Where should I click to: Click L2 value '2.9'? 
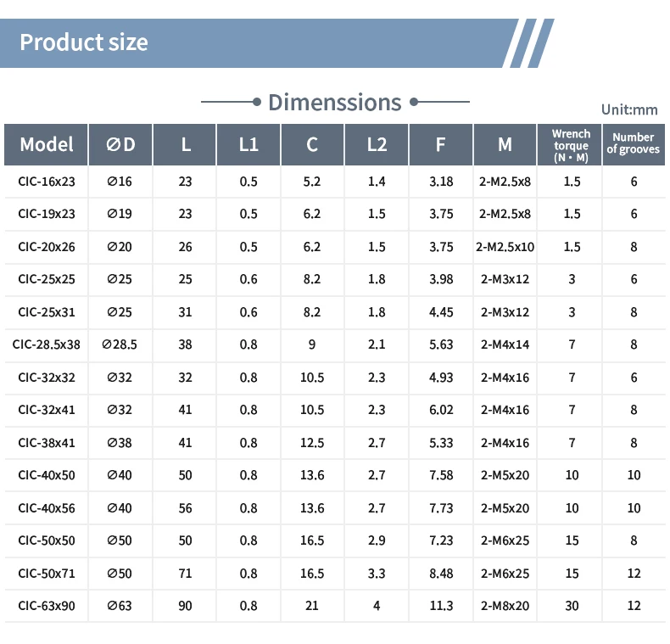(x=377, y=540)
